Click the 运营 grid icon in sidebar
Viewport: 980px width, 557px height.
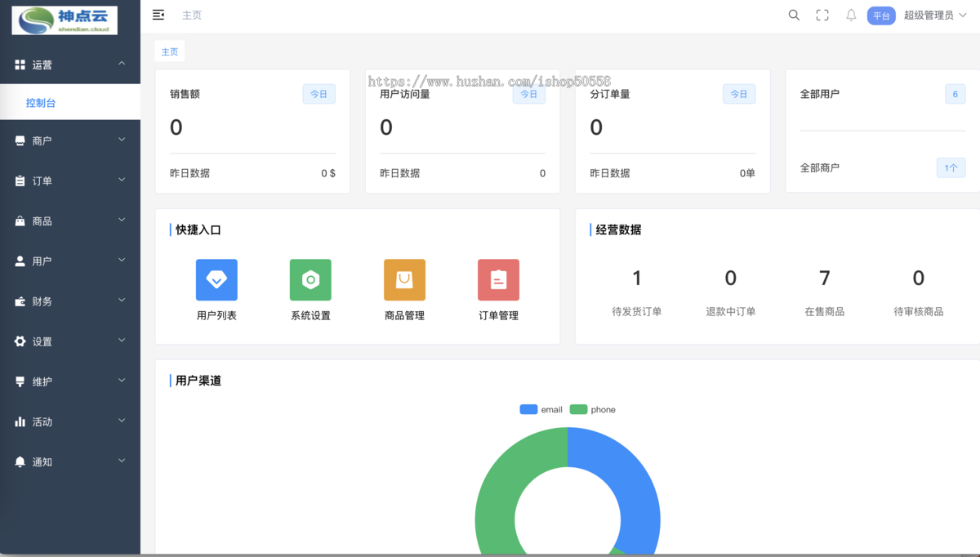20,65
